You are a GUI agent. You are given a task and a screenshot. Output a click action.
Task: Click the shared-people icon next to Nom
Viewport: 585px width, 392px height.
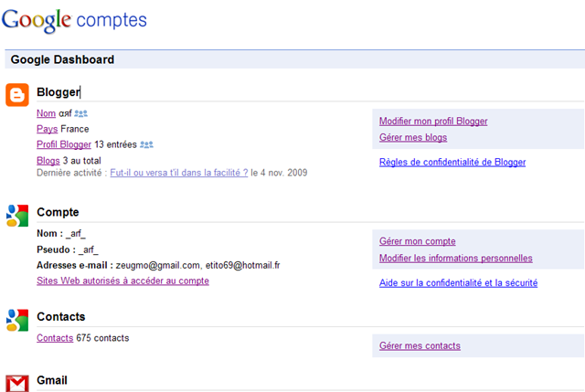[x=81, y=113]
